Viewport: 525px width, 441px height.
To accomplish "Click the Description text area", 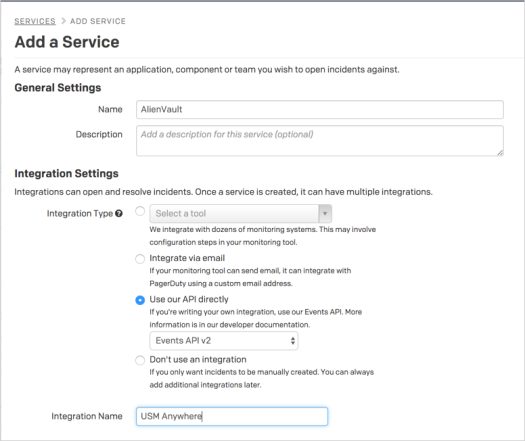I will click(x=320, y=141).
